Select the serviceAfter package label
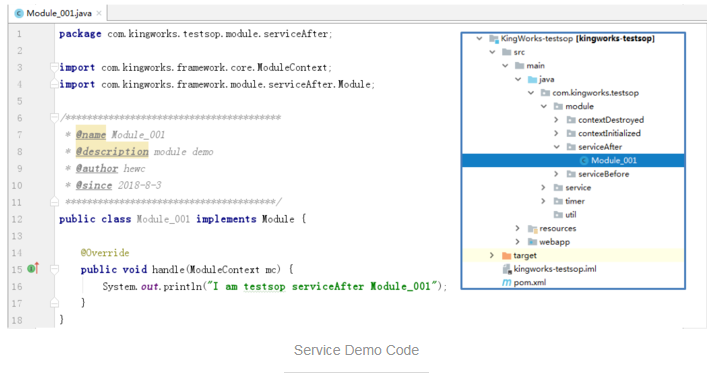The height and width of the screenshot is (377, 714). (600, 147)
